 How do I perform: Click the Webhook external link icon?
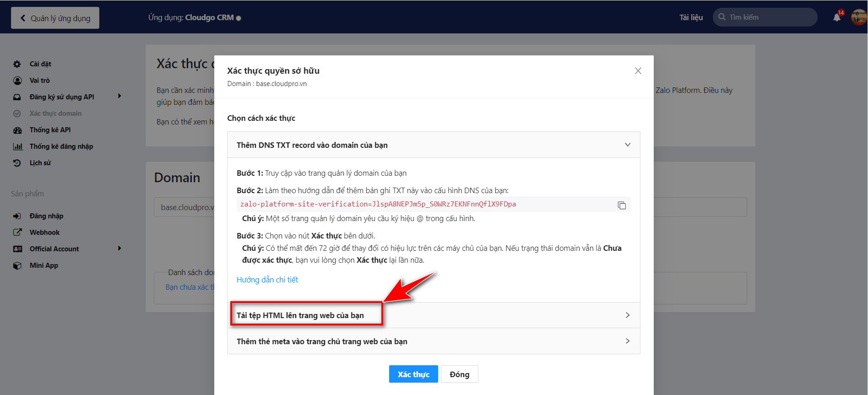[x=17, y=233]
